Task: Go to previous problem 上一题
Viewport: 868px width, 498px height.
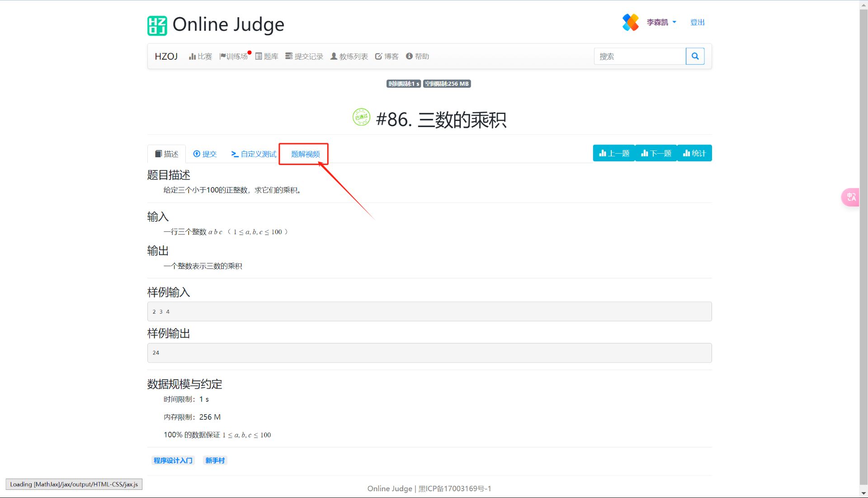Action: coord(614,153)
